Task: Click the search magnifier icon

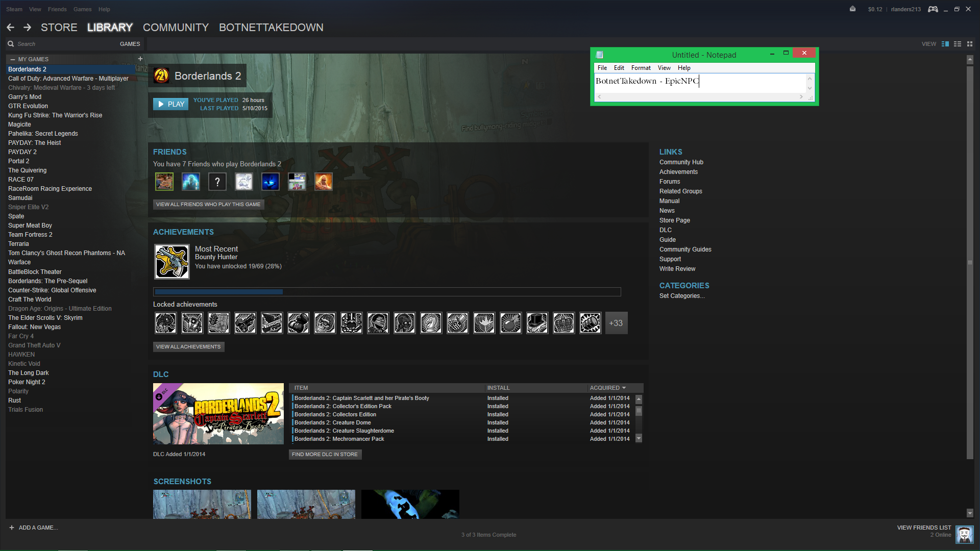Action: click(11, 44)
